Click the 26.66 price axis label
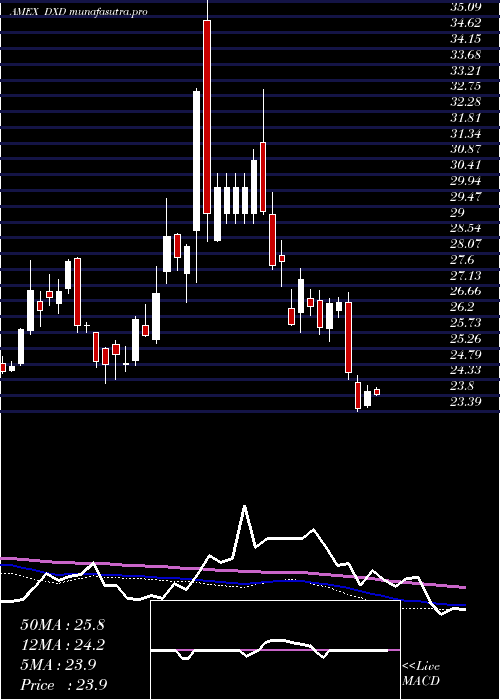 (x=466, y=291)
